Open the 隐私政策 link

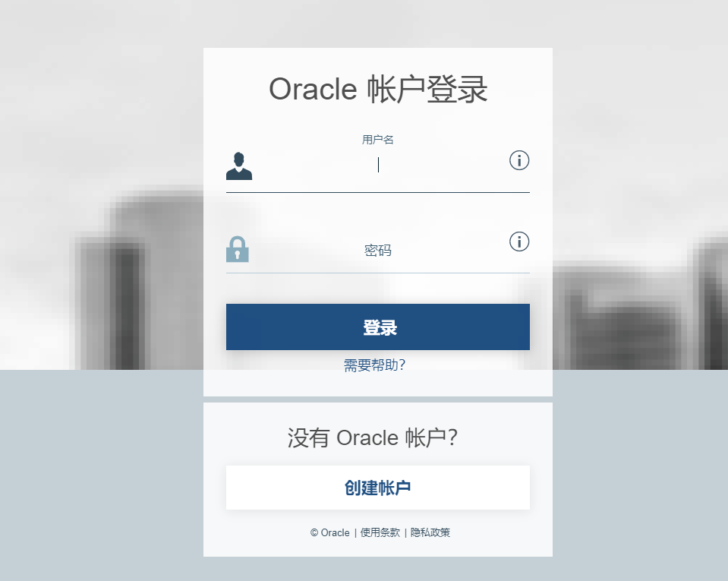coord(430,532)
